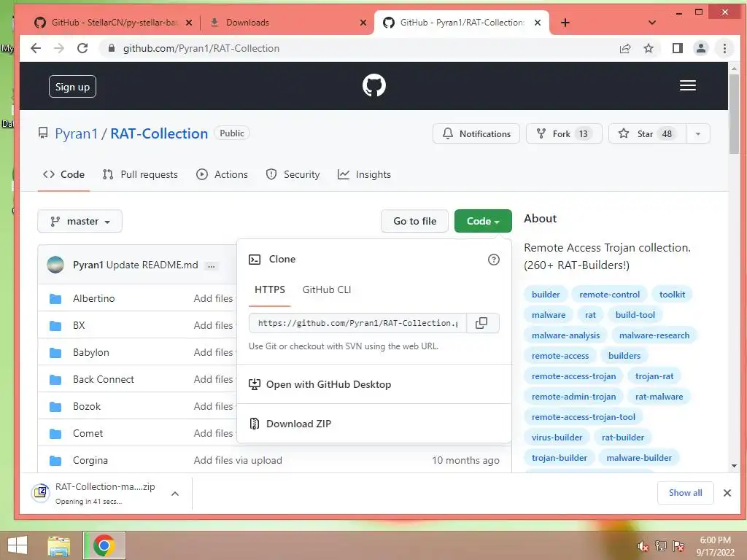The height and width of the screenshot is (560, 747).
Task: Open new tab with plus icon
Action: [x=565, y=23]
